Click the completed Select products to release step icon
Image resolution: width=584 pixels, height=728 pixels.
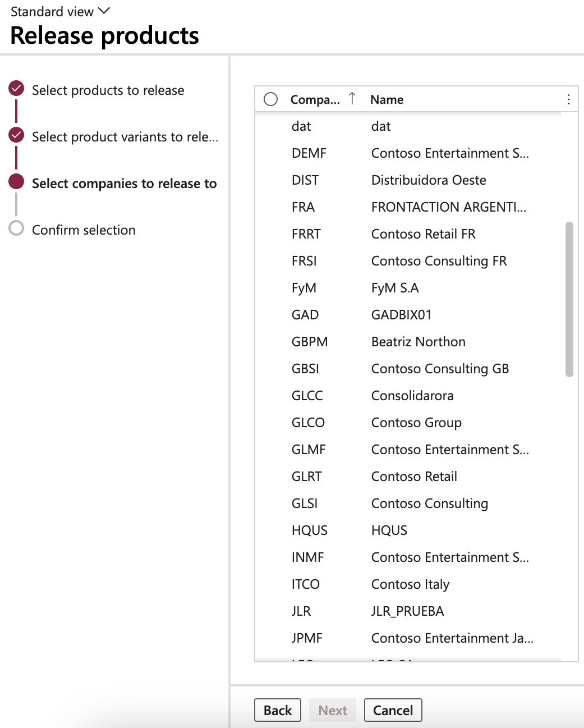(x=17, y=89)
